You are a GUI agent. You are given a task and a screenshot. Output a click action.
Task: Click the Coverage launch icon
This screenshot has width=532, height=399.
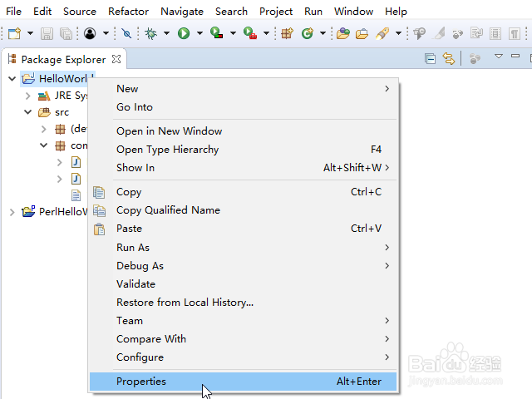[x=216, y=33]
